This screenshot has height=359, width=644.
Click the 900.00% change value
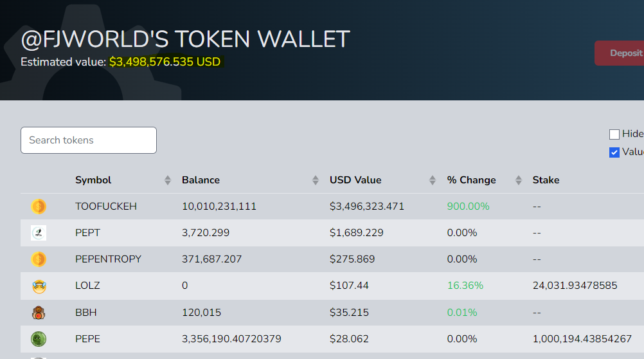(x=468, y=207)
